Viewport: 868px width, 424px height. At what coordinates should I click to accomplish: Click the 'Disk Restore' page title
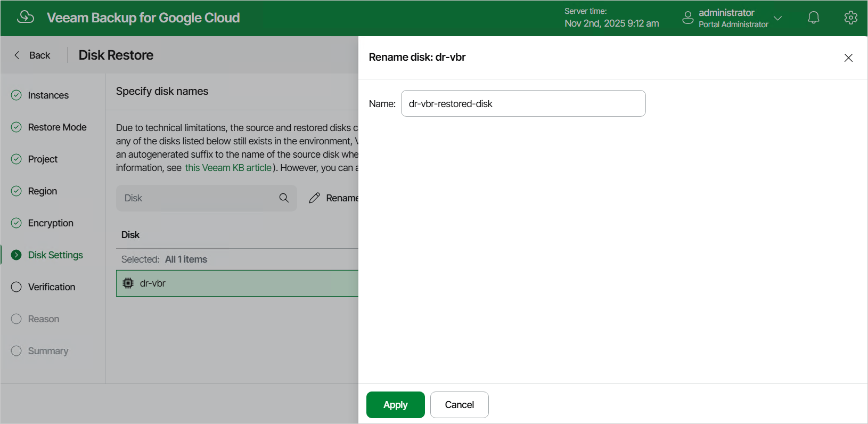116,55
